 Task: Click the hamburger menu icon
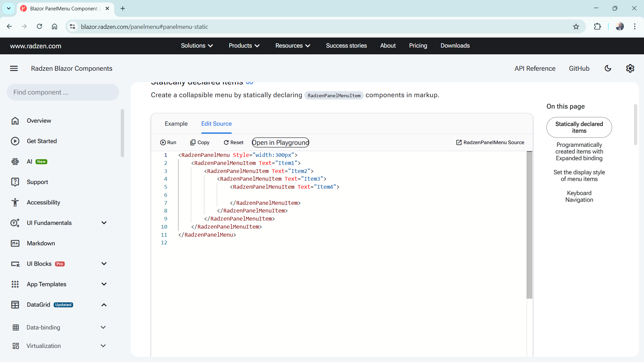[14, 68]
